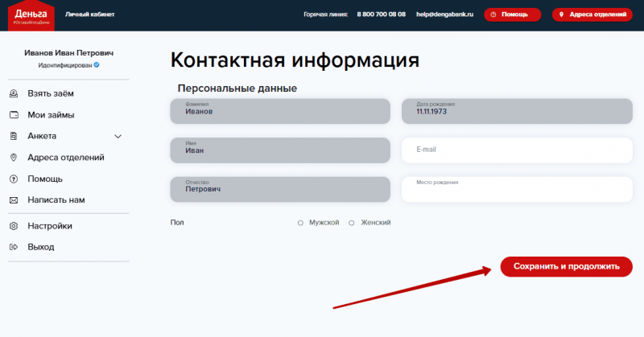Click the Идентифицирован status text
Viewport: 644px width, 337px height.
coord(65,65)
